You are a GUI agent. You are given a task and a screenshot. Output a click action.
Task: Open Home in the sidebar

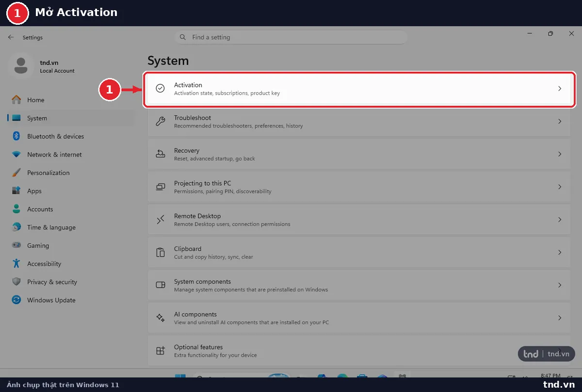[x=71, y=100]
